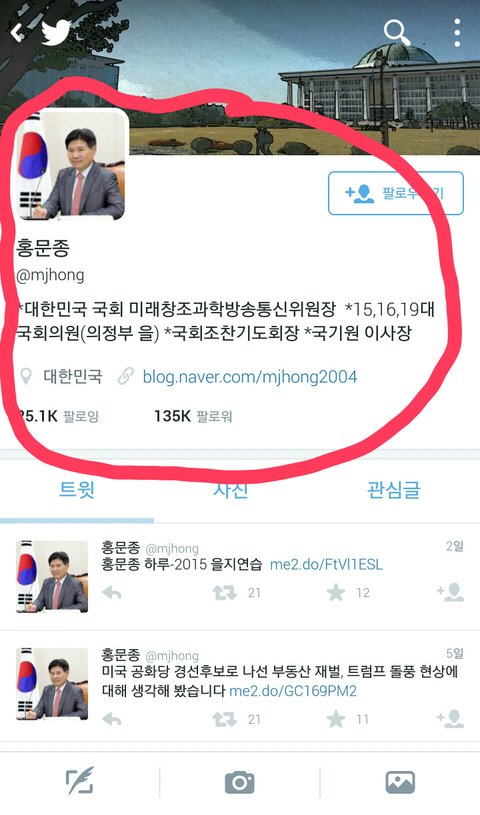Open me2.do/GC169PM2 link
This screenshot has height=815, width=480.
click(293, 691)
